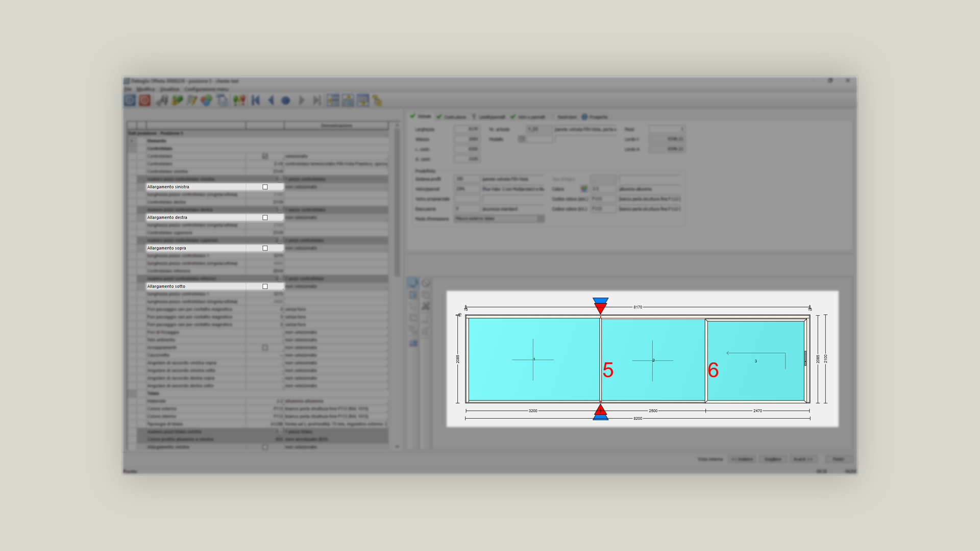Tick the Allargamento destra checkbox

[265, 217]
